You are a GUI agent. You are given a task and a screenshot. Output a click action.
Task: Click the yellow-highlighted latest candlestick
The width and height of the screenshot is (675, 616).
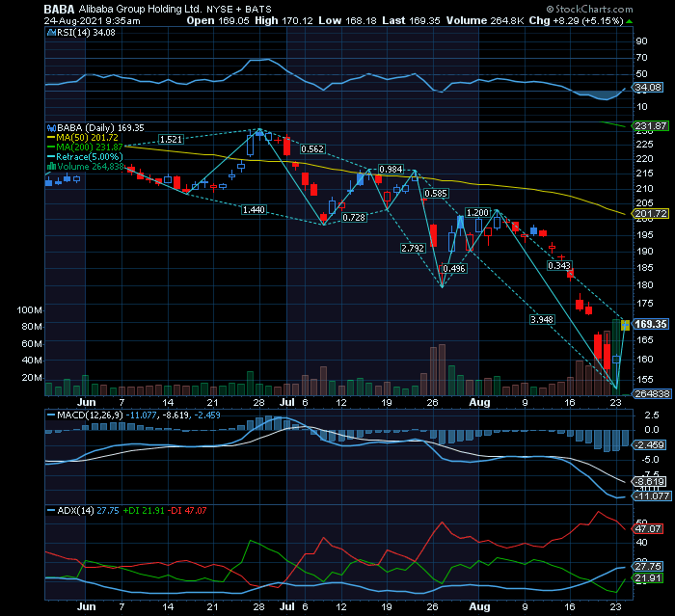[625, 325]
